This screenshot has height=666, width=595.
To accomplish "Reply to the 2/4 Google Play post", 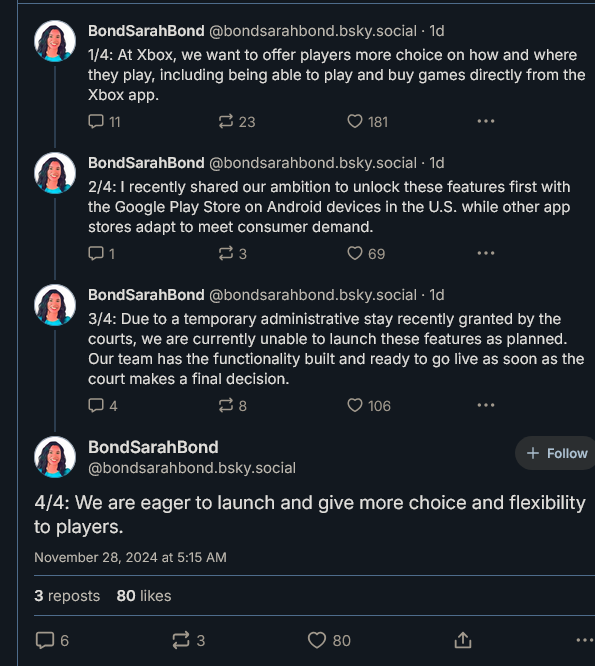I will (101, 254).
